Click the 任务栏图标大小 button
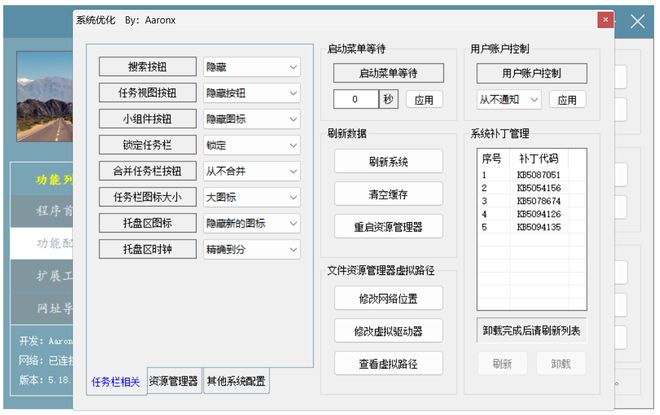 click(x=147, y=197)
